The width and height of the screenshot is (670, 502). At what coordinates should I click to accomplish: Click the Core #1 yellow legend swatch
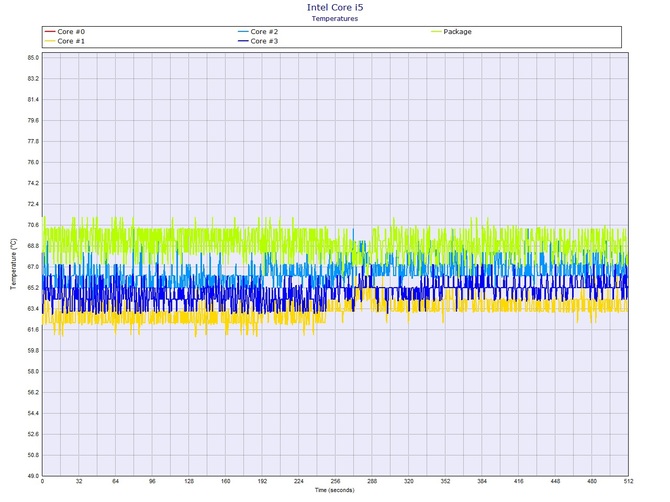50,41
